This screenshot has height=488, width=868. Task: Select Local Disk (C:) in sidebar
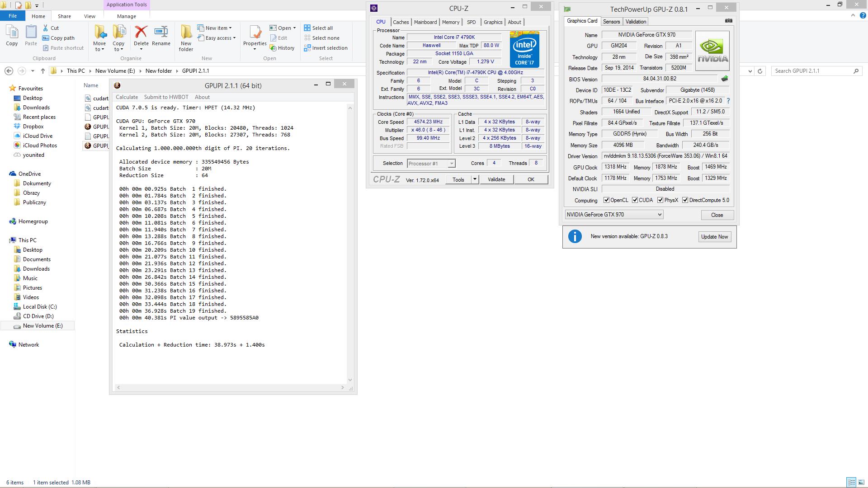click(39, 307)
